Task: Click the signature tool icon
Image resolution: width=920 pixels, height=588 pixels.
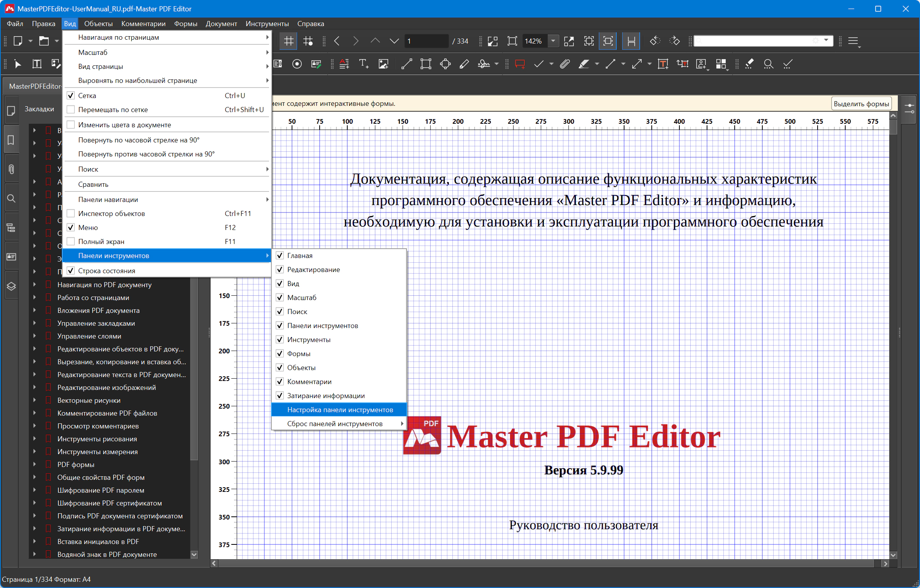Action: [x=484, y=64]
